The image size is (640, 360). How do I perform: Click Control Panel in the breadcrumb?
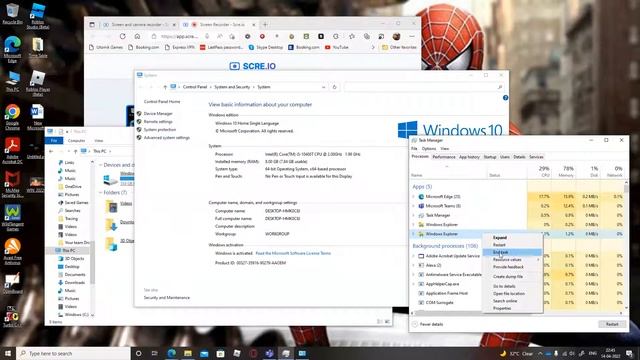point(195,87)
